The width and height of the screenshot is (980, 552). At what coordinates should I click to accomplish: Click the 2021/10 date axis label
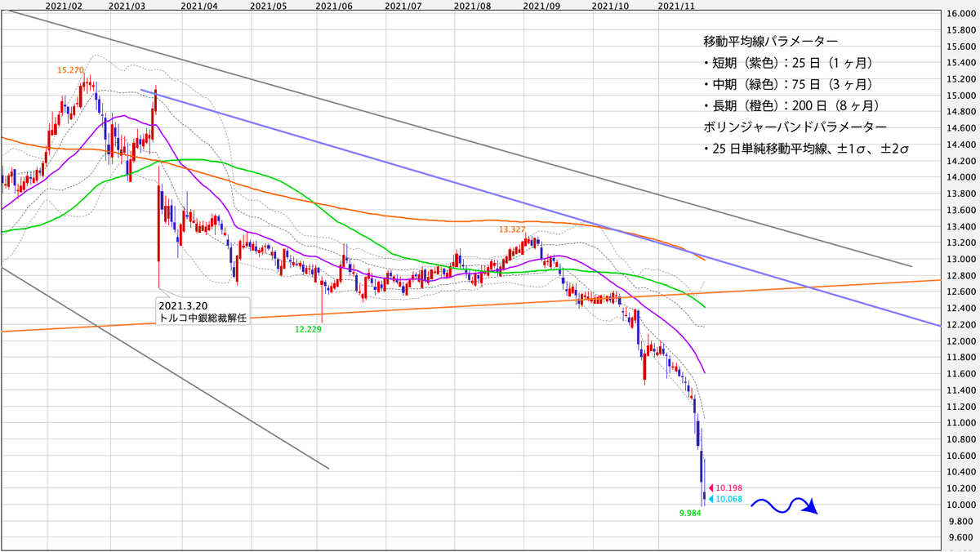610,6
